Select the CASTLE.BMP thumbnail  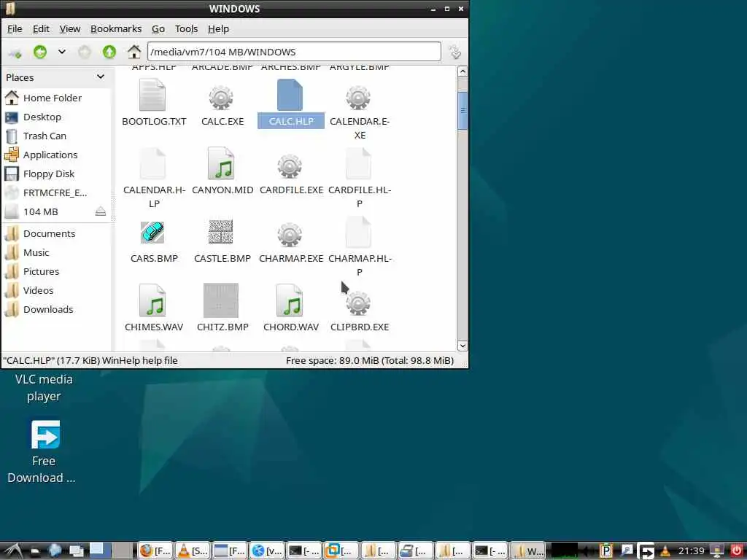pyautogui.click(x=221, y=233)
